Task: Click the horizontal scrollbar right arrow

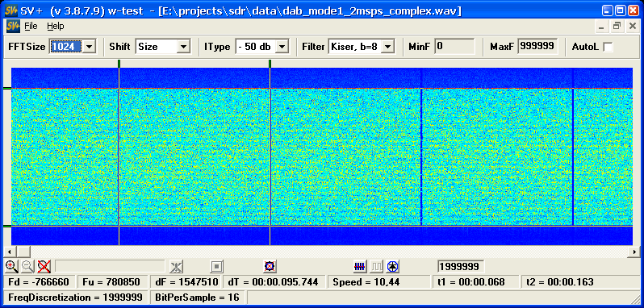Action: [x=635, y=252]
